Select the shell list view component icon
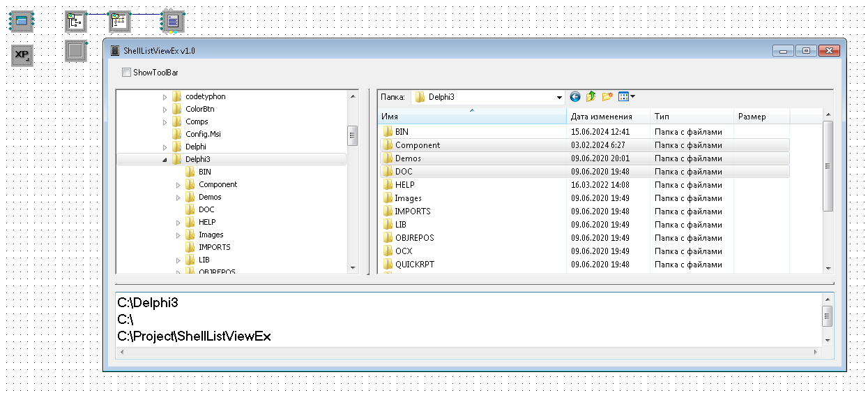The width and height of the screenshot is (868, 393). point(120,21)
